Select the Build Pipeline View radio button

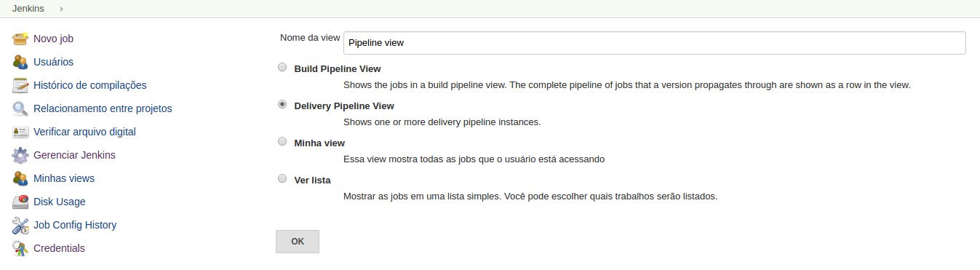(x=282, y=68)
